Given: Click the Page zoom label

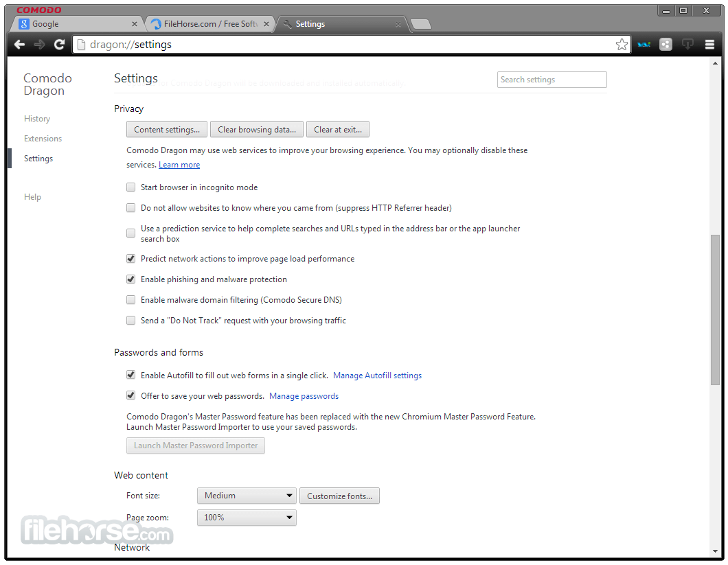Looking at the screenshot, I should pyautogui.click(x=148, y=518).
